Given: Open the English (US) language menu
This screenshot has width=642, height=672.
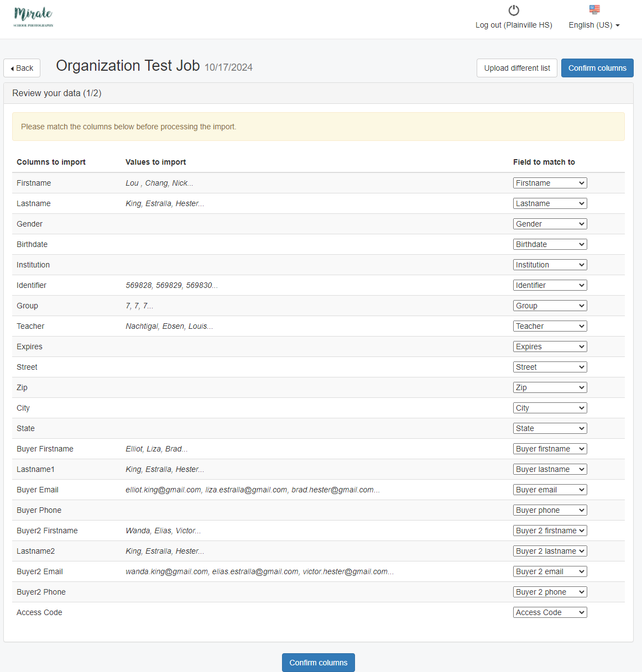Looking at the screenshot, I should coord(594,25).
